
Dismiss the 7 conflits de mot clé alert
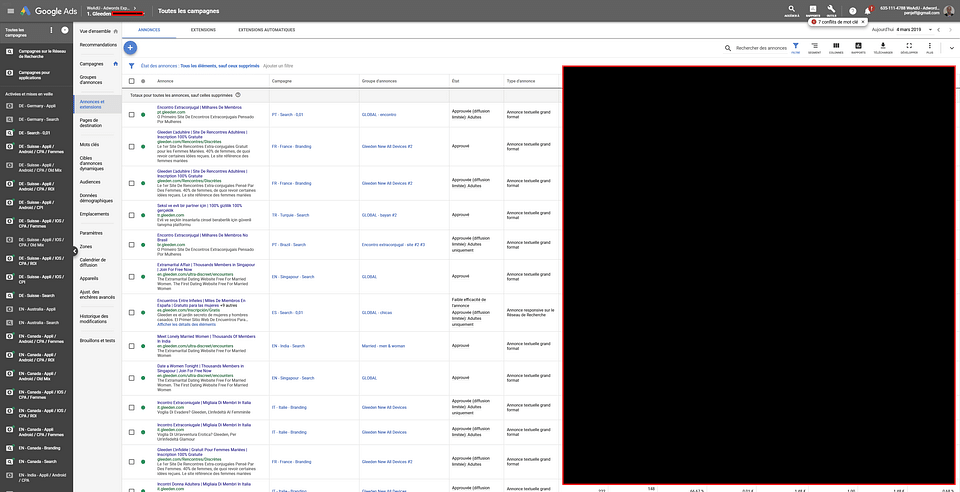pyautogui.click(x=863, y=21)
